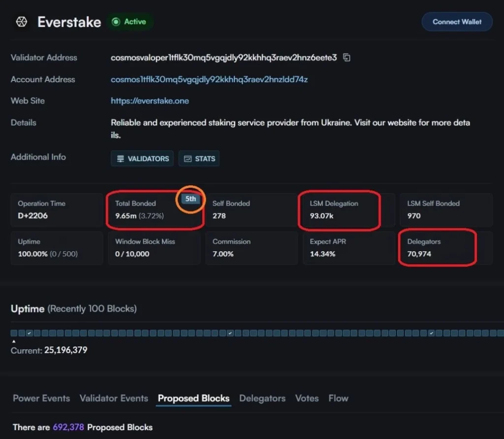Click the 692,378 proposed blocks count

(68, 427)
